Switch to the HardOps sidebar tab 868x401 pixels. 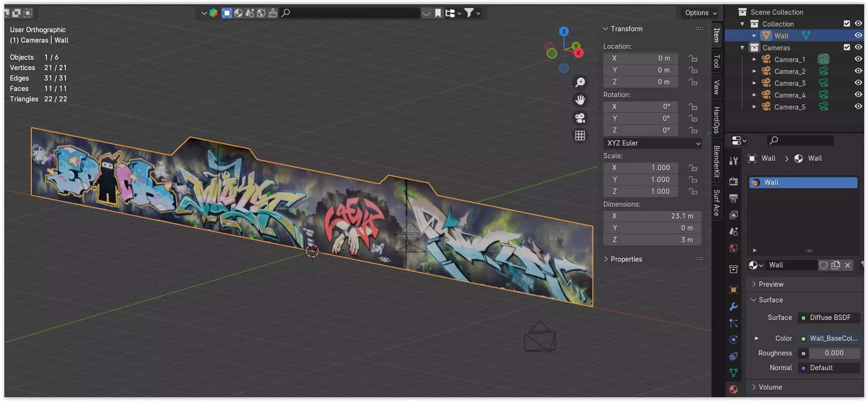coord(716,120)
